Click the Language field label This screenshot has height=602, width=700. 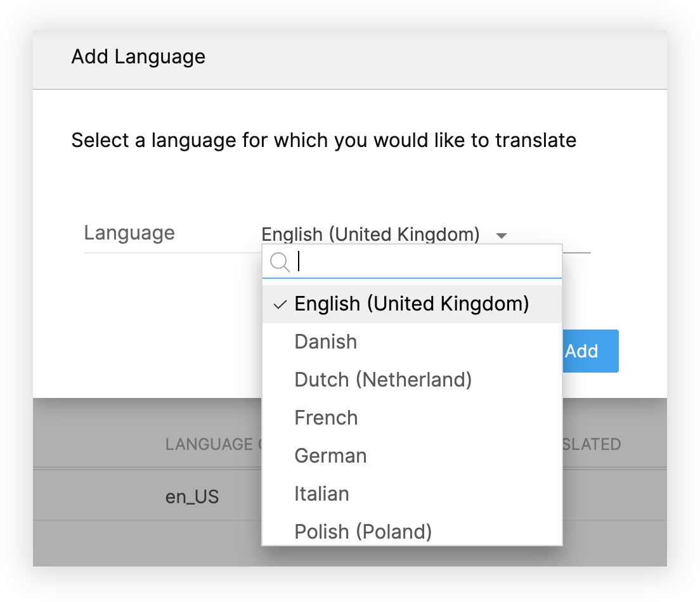(129, 233)
